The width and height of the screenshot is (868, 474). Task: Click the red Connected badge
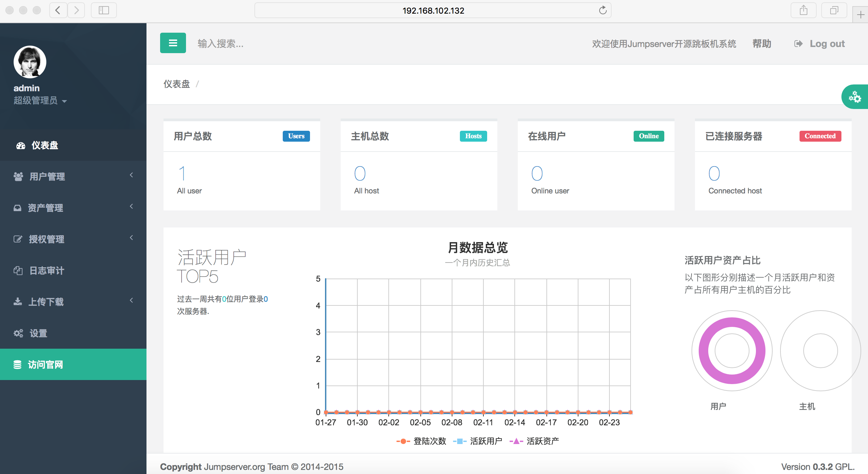click(x=820, y=136)
